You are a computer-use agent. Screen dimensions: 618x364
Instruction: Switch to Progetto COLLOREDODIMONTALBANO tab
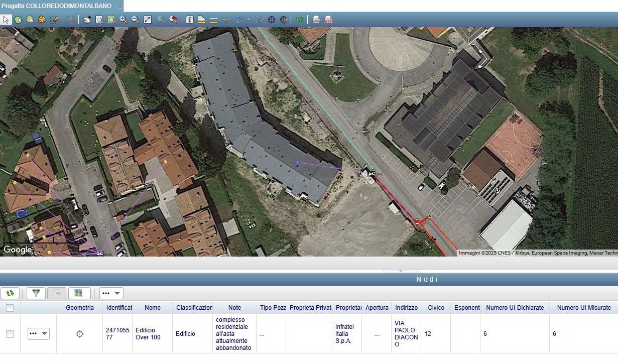click(x=56, y=6)
